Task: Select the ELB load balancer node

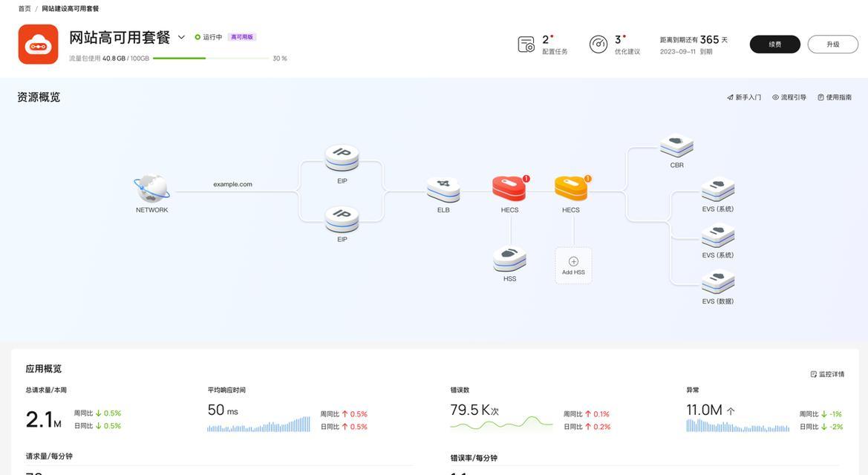Action: point(443,190)
